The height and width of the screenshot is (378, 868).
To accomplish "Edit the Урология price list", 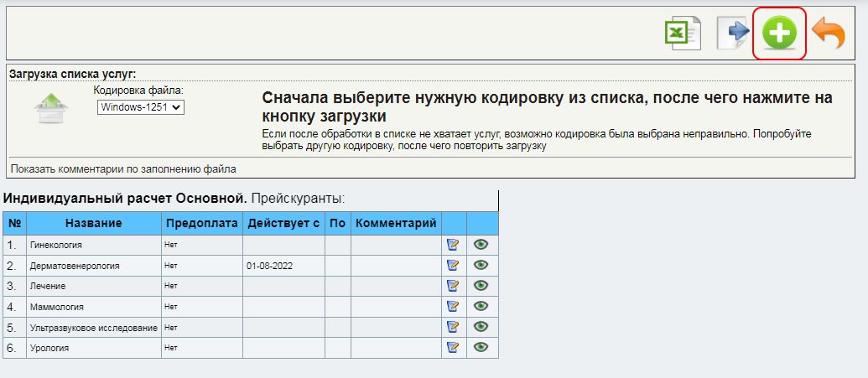I will (454, 347).
